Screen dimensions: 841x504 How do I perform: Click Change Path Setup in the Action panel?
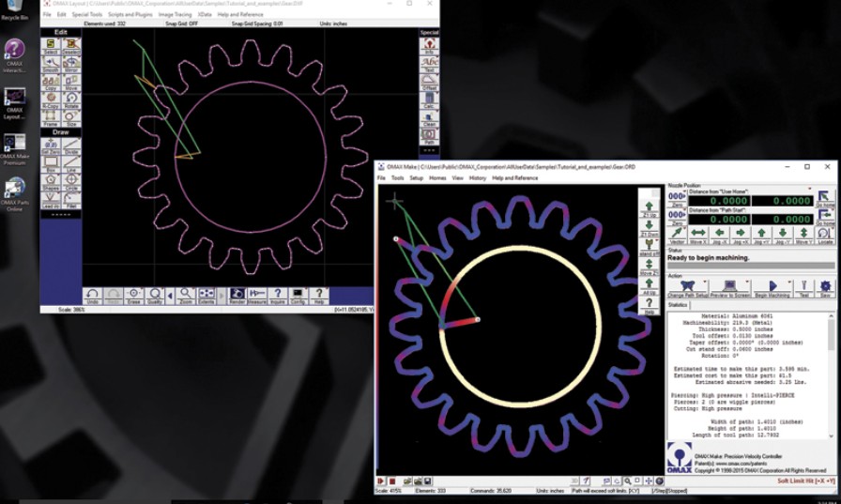(x=688, y=288)
